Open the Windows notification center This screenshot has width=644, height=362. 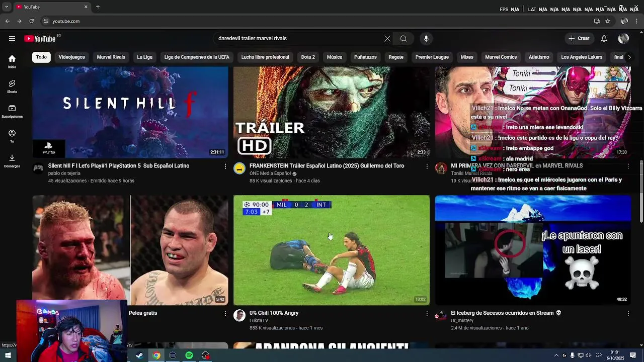pos(633,355)
